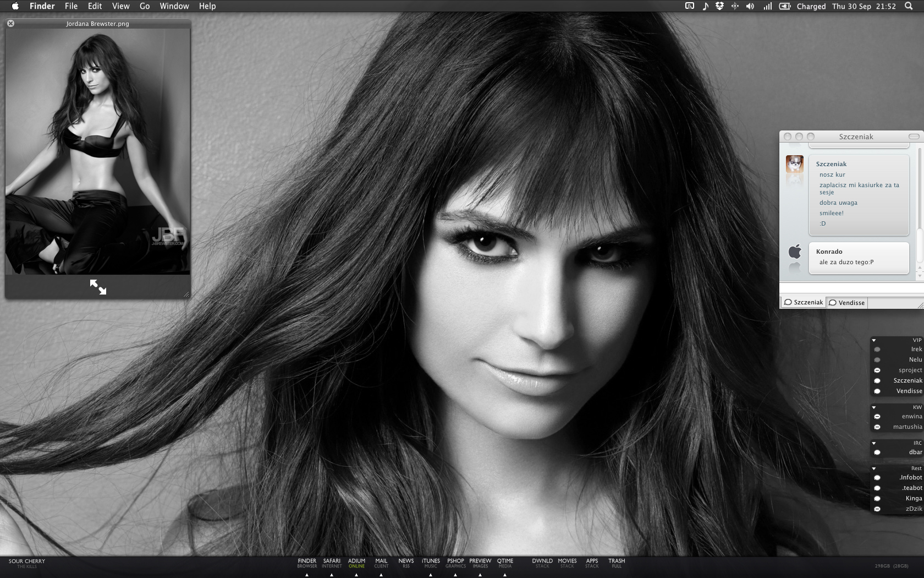
Task: Collapse the IRC contact group
Action: coord(874,443)
